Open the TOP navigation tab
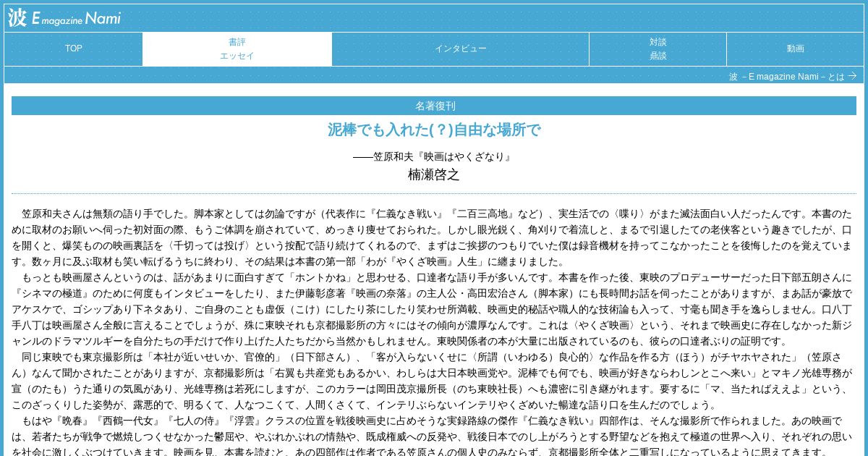868x456 pixels. [74, 48]
